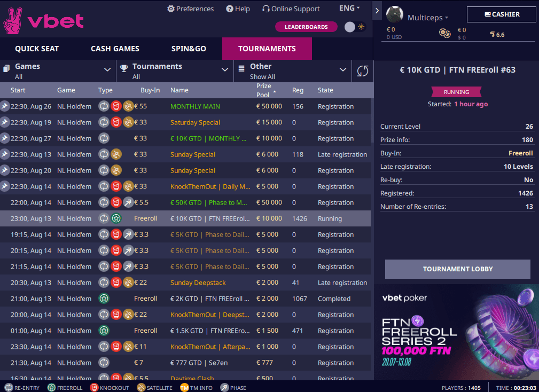Open the SPIN&GO tab

[x=189, y=49]
